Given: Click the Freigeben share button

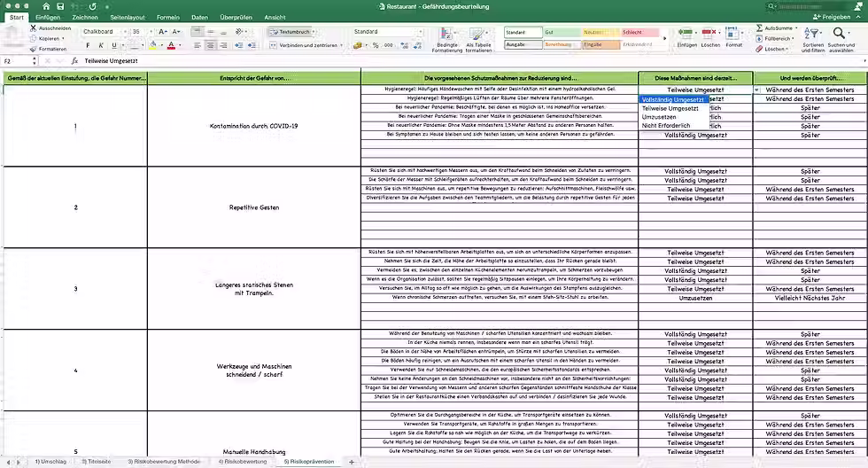Looking at the screenshot, I should [x=832, y=17].
